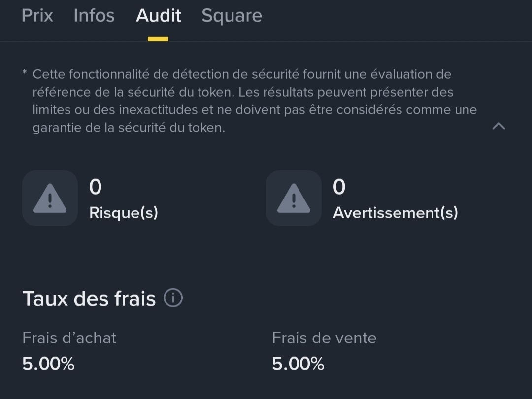Switch to the Infos tab
The width and height of the screenshot is (532, 399).
coord(94,16)
